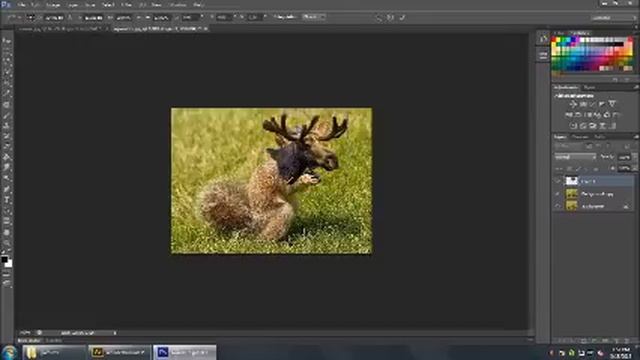Toggle visibility of Background copy layer
The image size is (640, 360).
click(x=558, y=194)
